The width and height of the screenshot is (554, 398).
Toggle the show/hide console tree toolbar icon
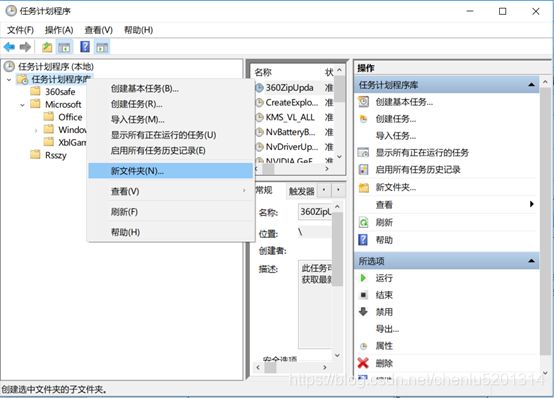tap(64, 47)
